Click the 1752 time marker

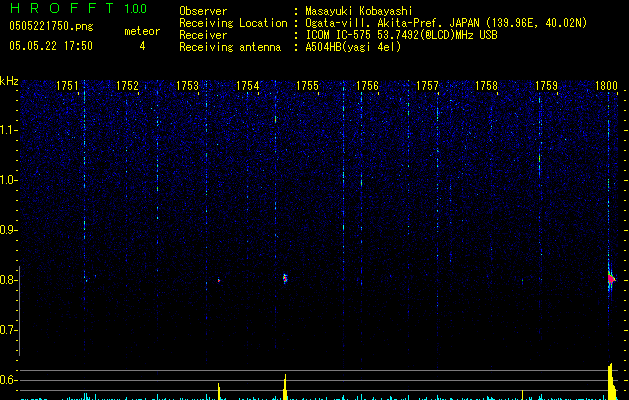coord(127,86)
